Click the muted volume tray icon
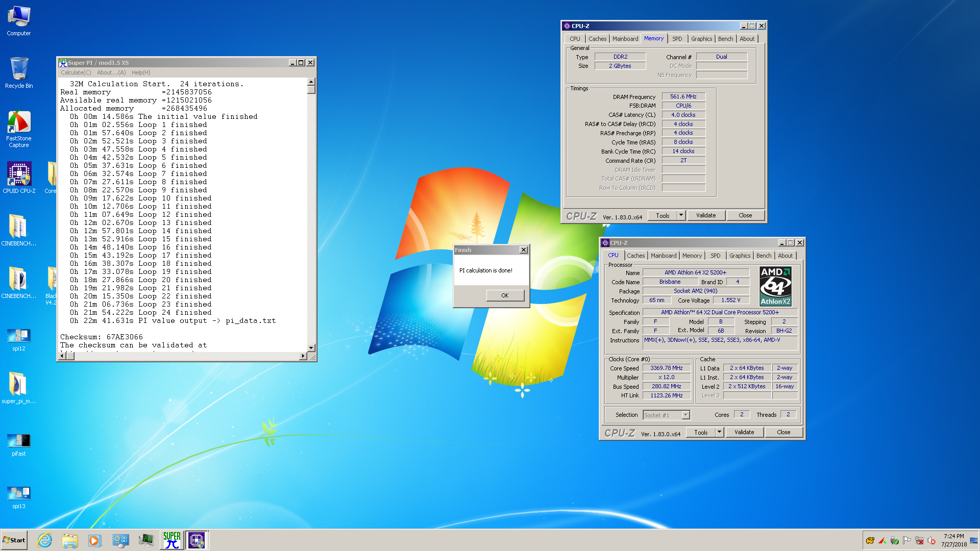980x551 pixels. (932, 541)
